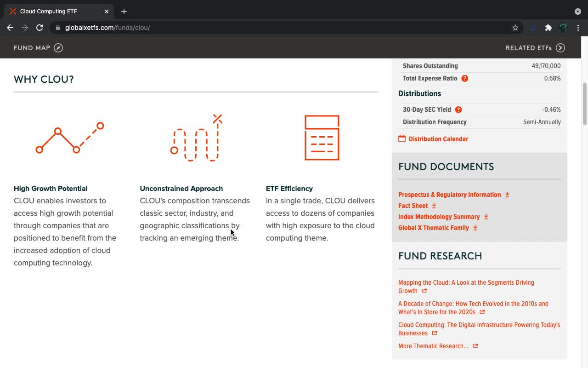Click the Unconstrained Approach heading
The height and width of the screenshot is (368, 588).
(181, 189)
